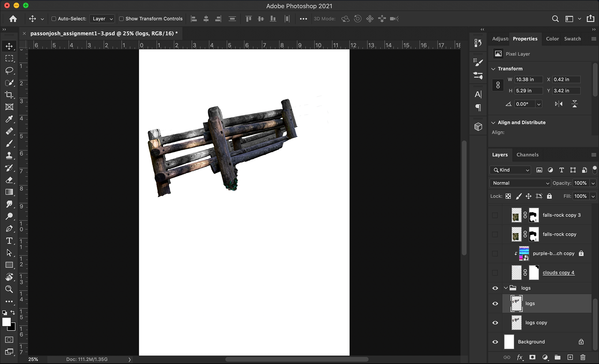This screenshot has height=364, width=599.
Task: Select the Horizontal Type tool
Action: point(9,241)
